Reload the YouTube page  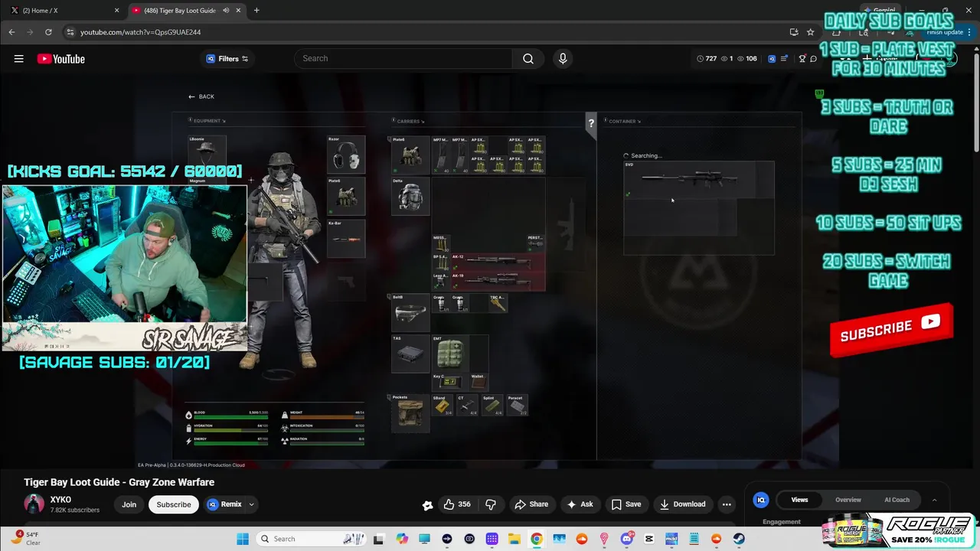48,32
